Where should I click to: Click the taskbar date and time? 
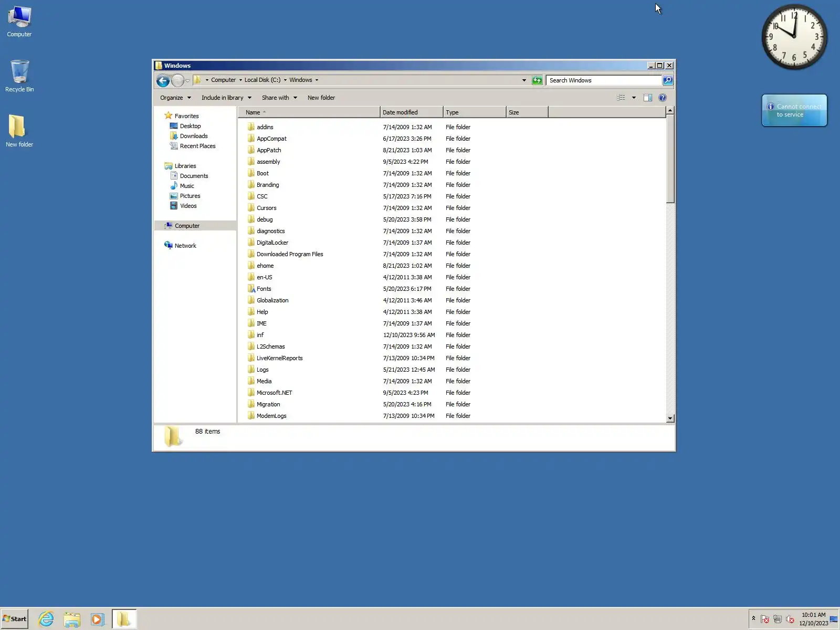[813, 619]
